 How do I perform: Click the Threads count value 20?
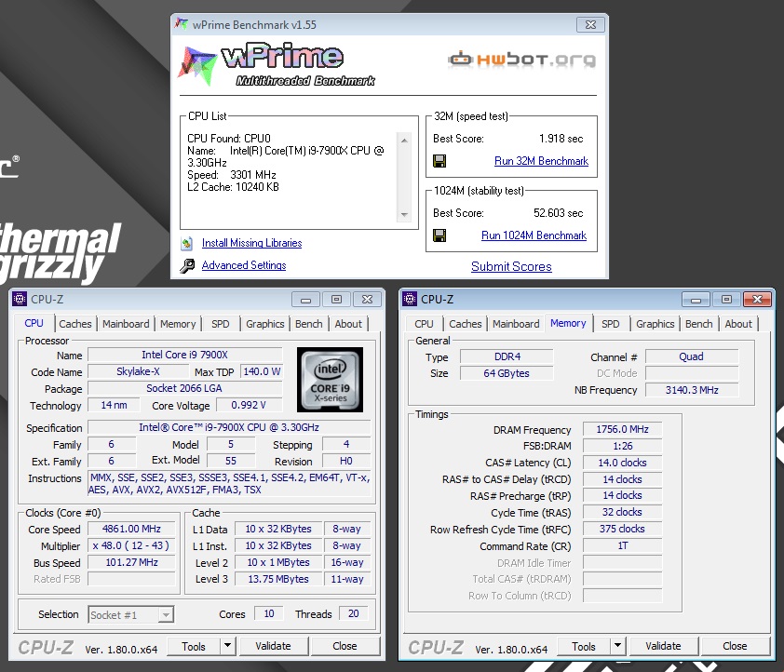click(x=354, y=613)
